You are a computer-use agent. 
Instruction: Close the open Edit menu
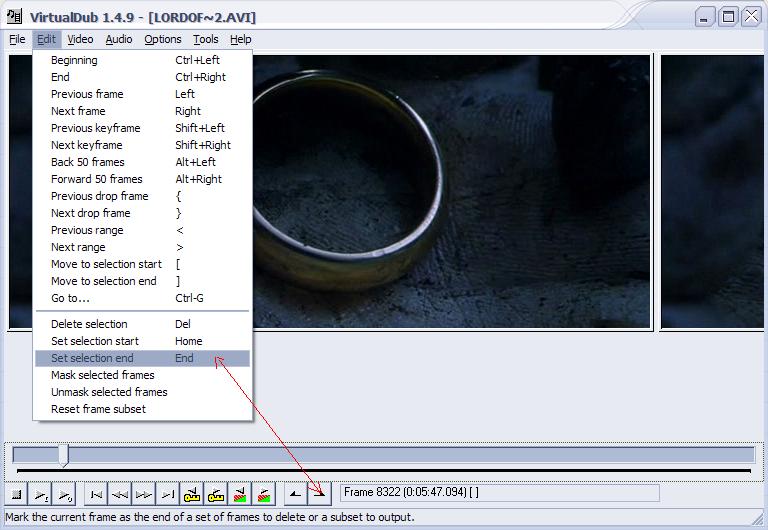pos(47,39)
